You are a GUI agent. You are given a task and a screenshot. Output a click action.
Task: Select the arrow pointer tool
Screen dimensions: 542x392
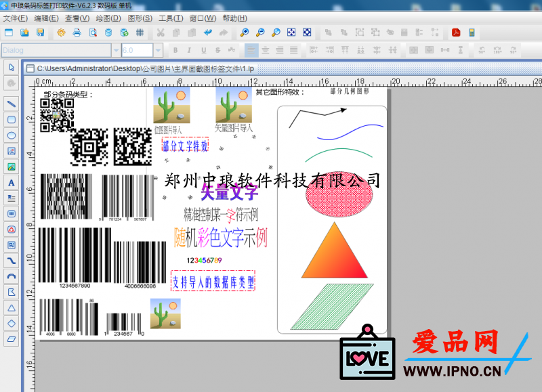pyautogui.click(x=12, y=67)
